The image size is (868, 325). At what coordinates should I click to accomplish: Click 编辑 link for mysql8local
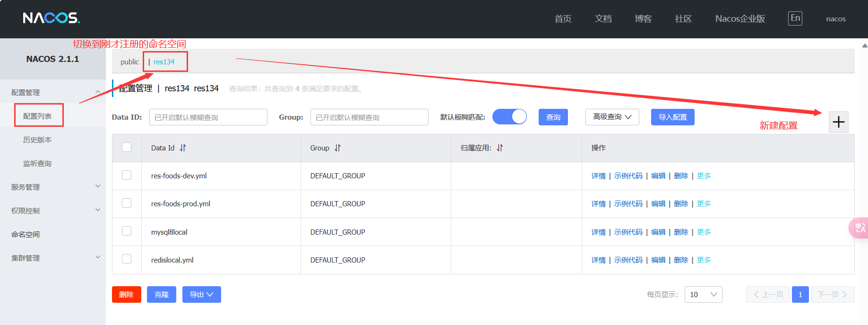pyautogui.click(x=658, y=232)
